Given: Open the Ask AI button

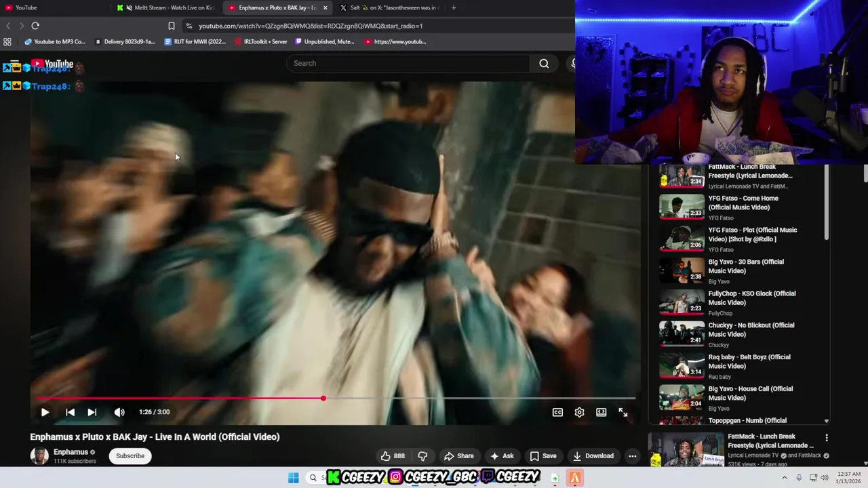Looking at the screenshot, I should coord(502,456).
